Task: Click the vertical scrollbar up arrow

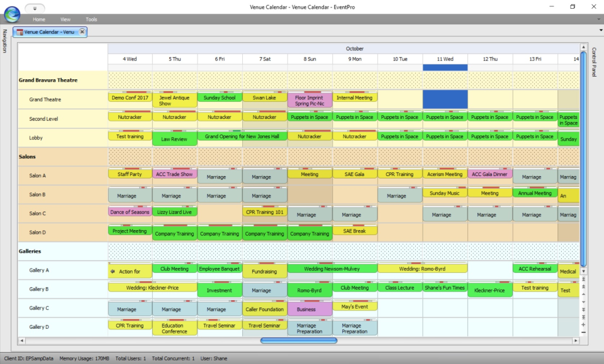Action: 584,47
